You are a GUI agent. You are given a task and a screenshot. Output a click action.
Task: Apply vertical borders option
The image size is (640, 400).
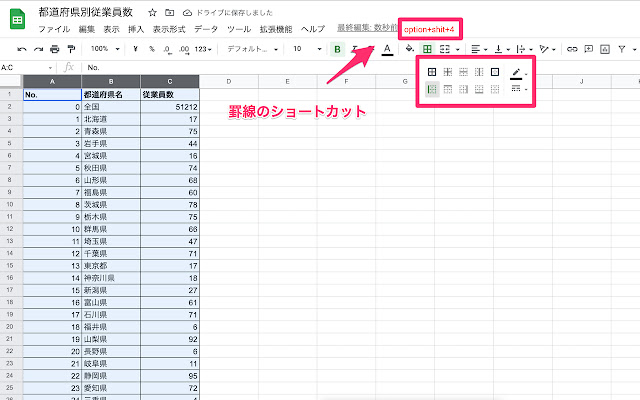point(479,72)
